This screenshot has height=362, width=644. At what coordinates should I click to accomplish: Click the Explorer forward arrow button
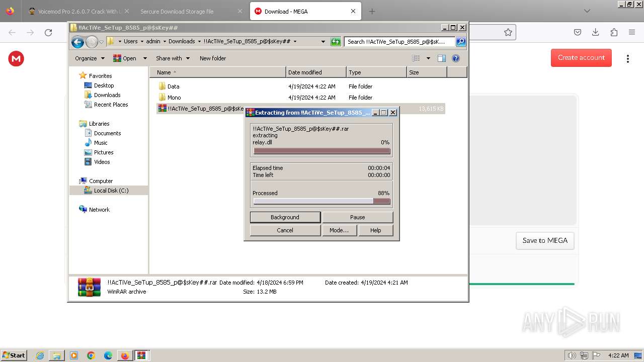coord(92,42)
